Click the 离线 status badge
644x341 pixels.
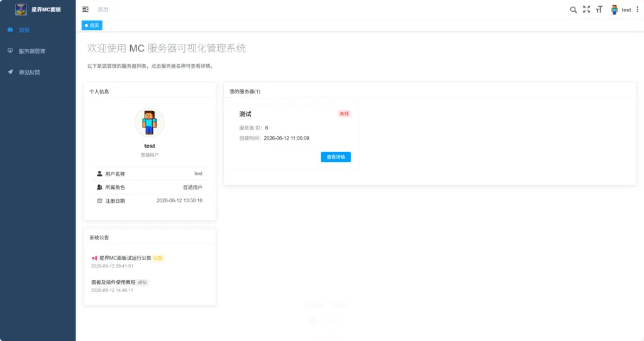(344, 114)
